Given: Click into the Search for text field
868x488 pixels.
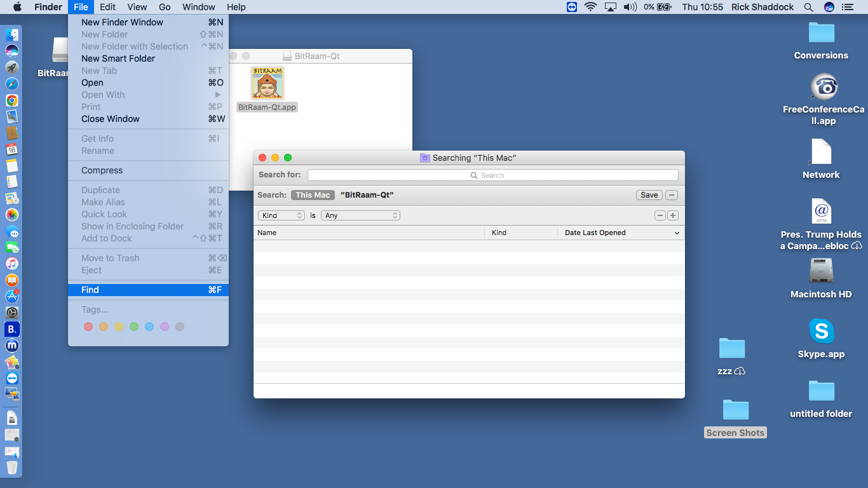Looking at the screenshot, I should pos(492,175).
